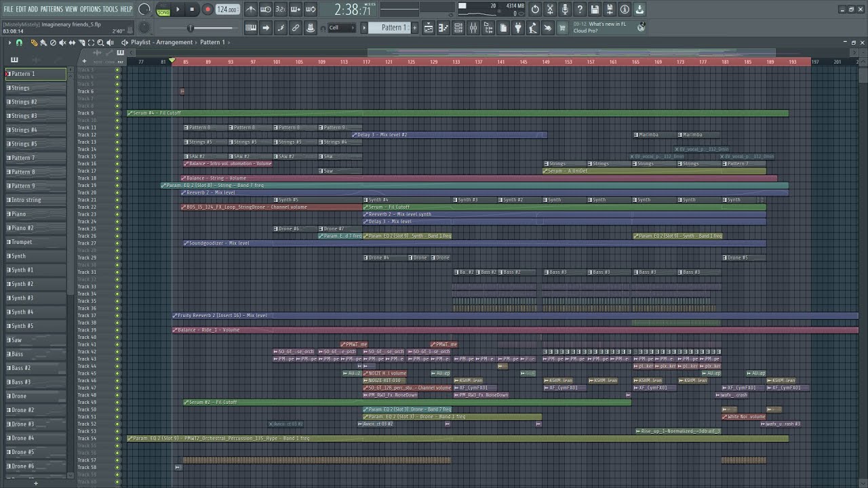Select Intro string in pattern picker
Screen dimensions: 868x488
[36, 200]
